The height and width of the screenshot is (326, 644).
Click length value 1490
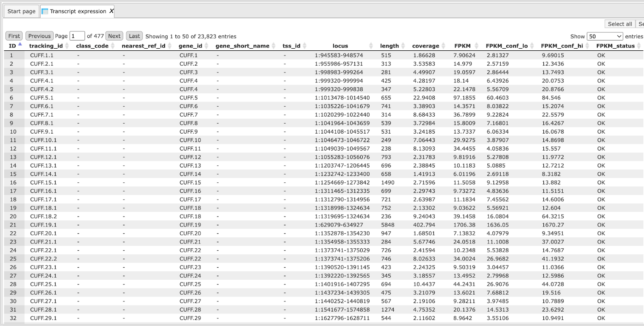coord(388,183)
